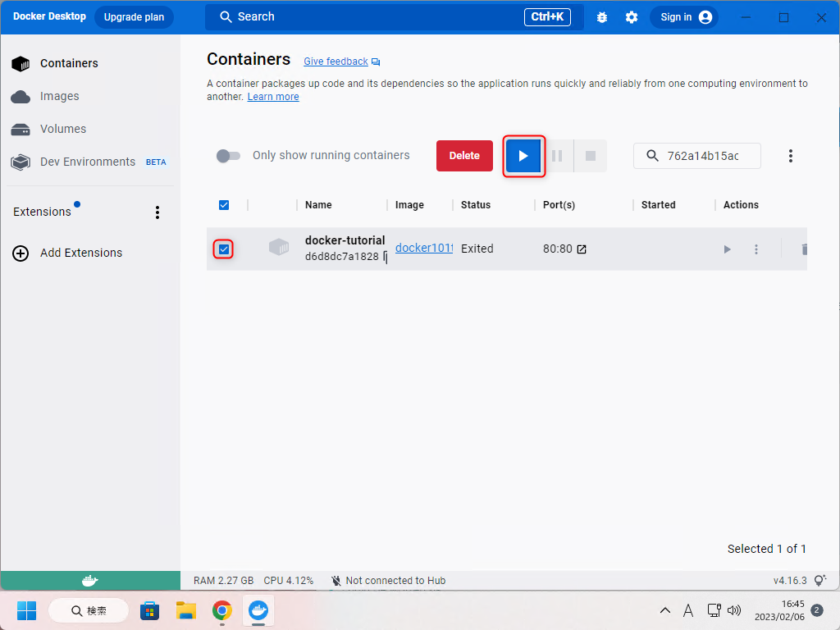This screenshot has width=840, height=630.
Task: Open the notification center badge
Action: tap(817, 610)
